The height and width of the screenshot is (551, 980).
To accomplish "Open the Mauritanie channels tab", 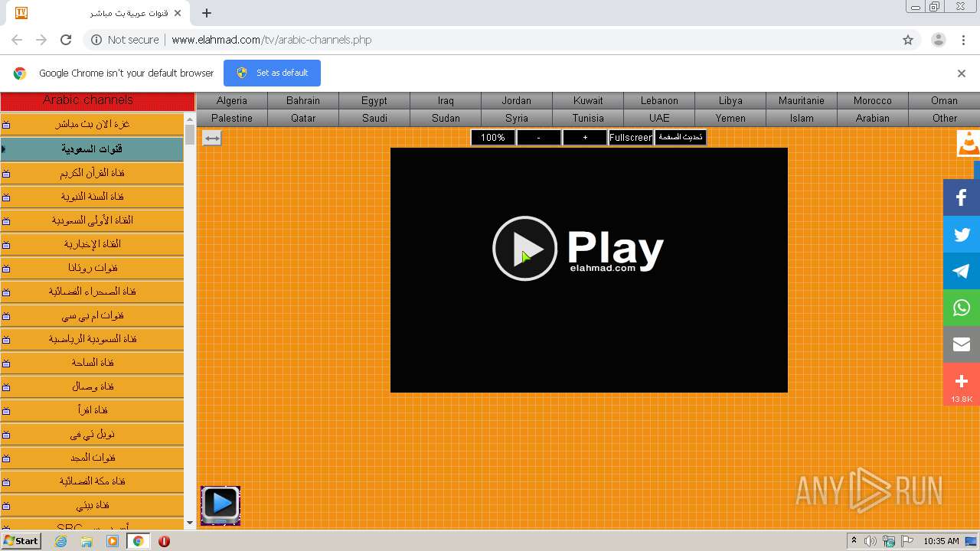I will coord(802,100).
